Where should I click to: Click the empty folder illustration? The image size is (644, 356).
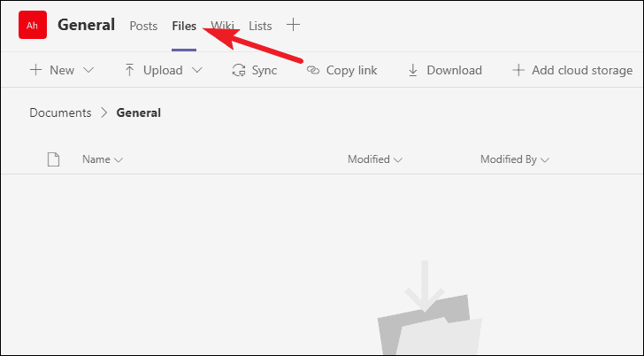coord(429,308)
